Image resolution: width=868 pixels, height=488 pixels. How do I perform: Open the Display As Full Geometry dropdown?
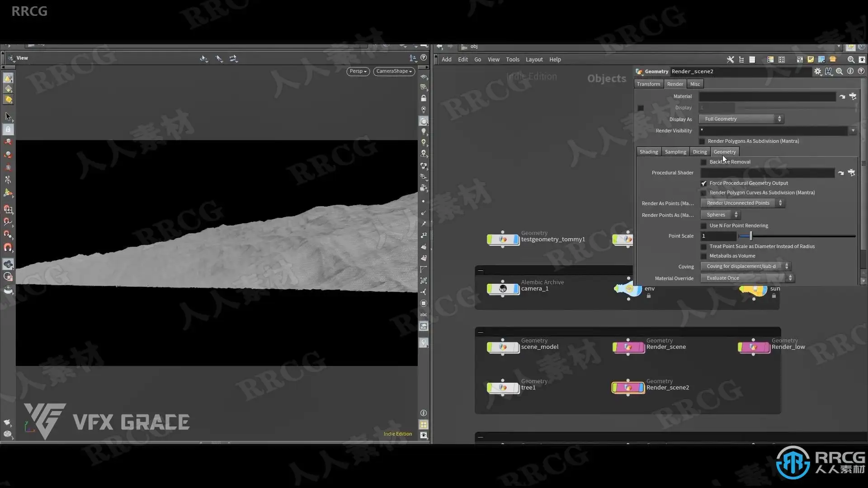pos(741,119)
